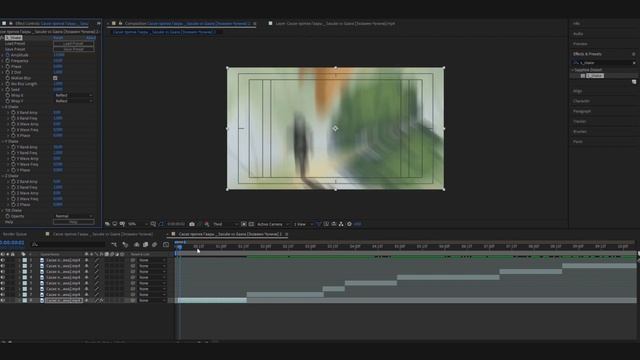640x360 pixels.
Task: Click layer 1 label color swatch
Action: 25,260
